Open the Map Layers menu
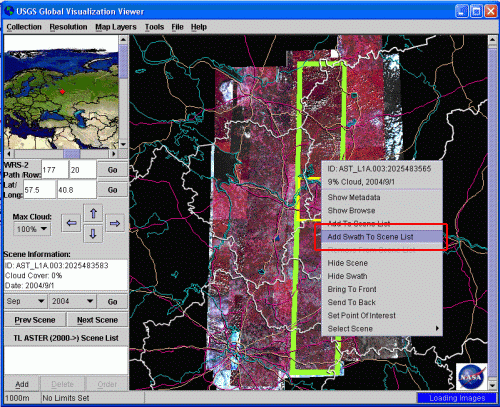 click(x=116, y=27)
